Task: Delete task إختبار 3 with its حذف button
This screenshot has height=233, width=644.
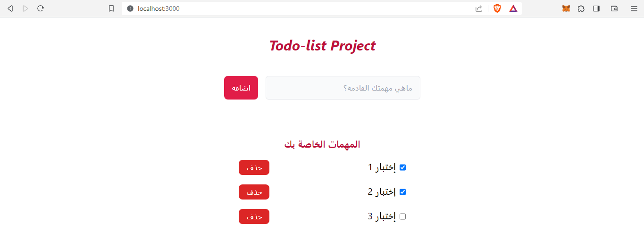Action: 254,216
